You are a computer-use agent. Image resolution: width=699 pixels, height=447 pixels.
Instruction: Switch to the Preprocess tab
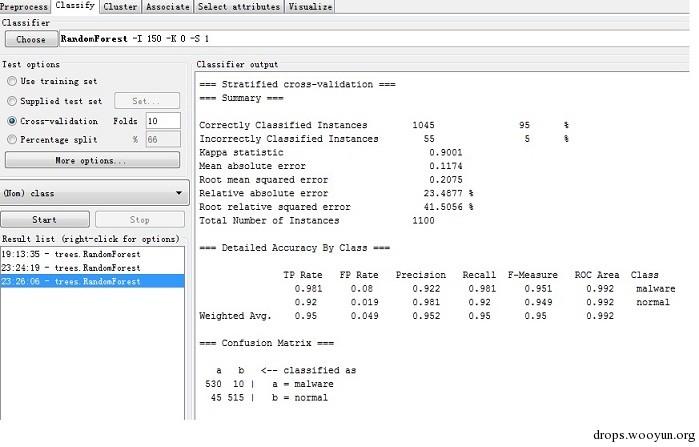click(x=25, y=7)
